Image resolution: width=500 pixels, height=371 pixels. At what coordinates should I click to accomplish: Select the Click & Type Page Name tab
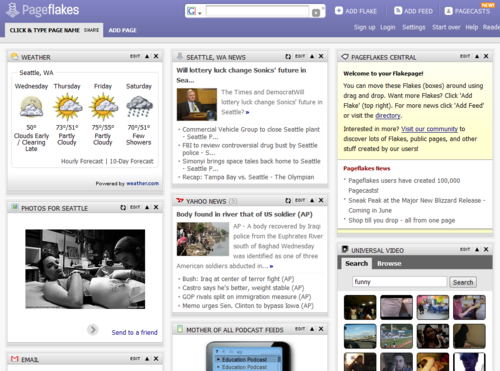pyautogui.click(x=45, y=30)
